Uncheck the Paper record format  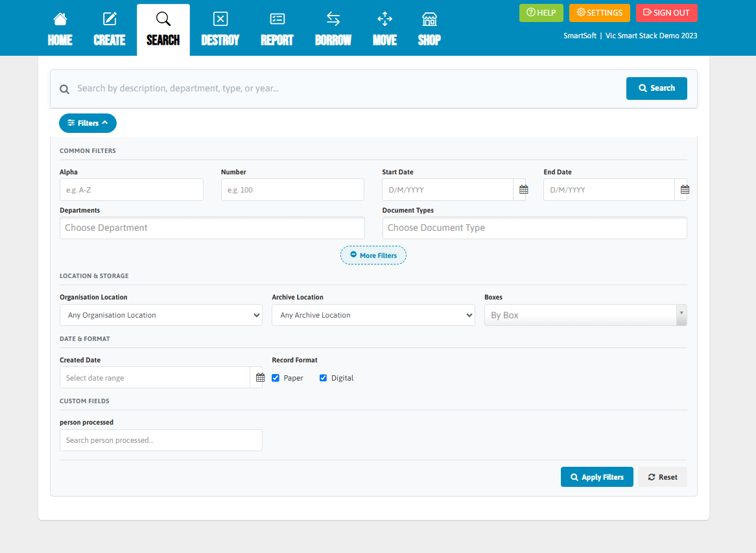coord(276,378)
